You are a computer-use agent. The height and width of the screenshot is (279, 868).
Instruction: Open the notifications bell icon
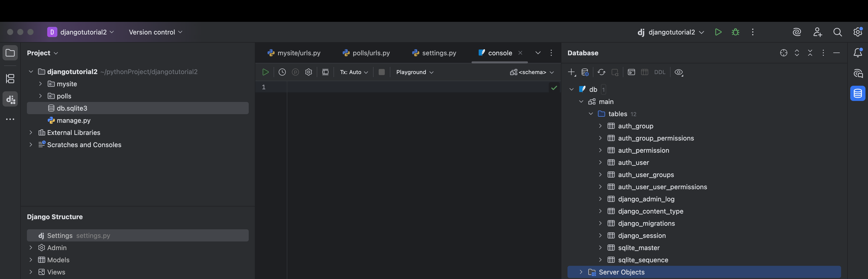point(858,53)
